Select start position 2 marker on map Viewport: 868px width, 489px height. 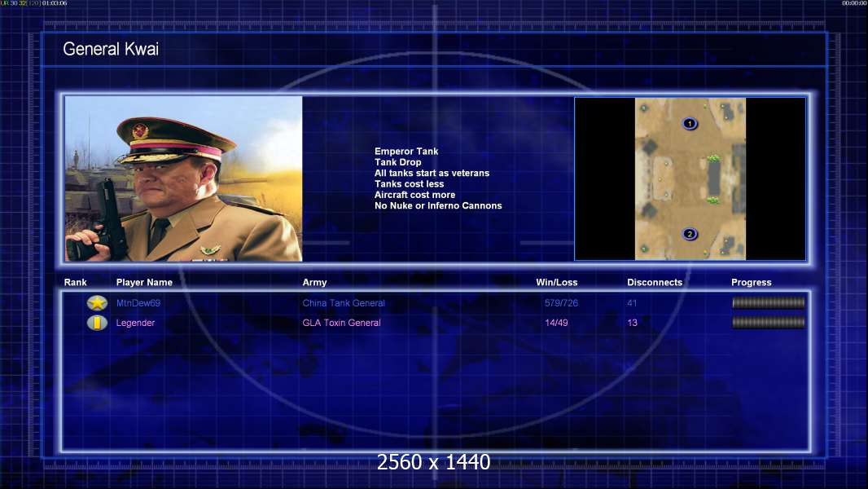pyautogui.click(x=689, y=234)
